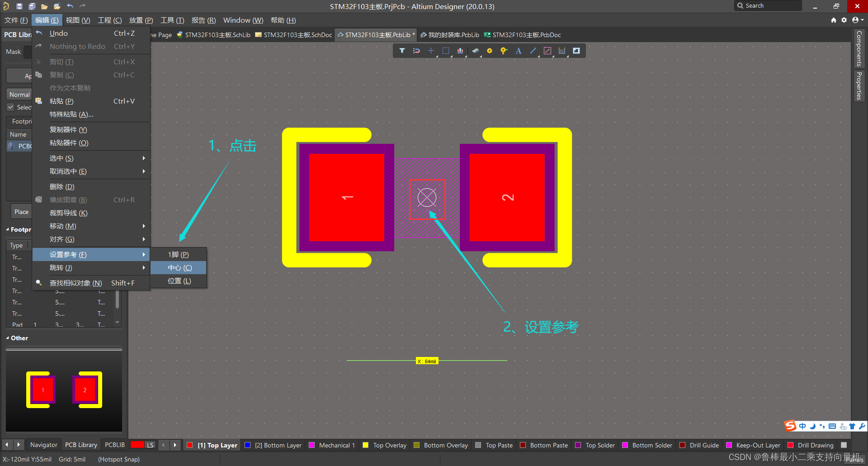This screenshot has width=868, height=466.
Task: Expand the 取消选中 (E) submenu
Action: 91,171
